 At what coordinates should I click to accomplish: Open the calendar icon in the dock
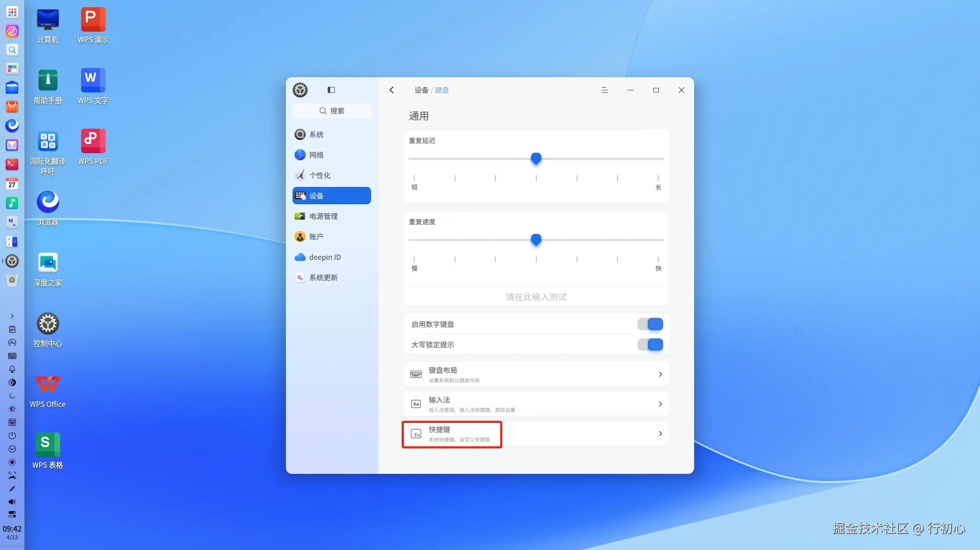(x=12, y=184)
